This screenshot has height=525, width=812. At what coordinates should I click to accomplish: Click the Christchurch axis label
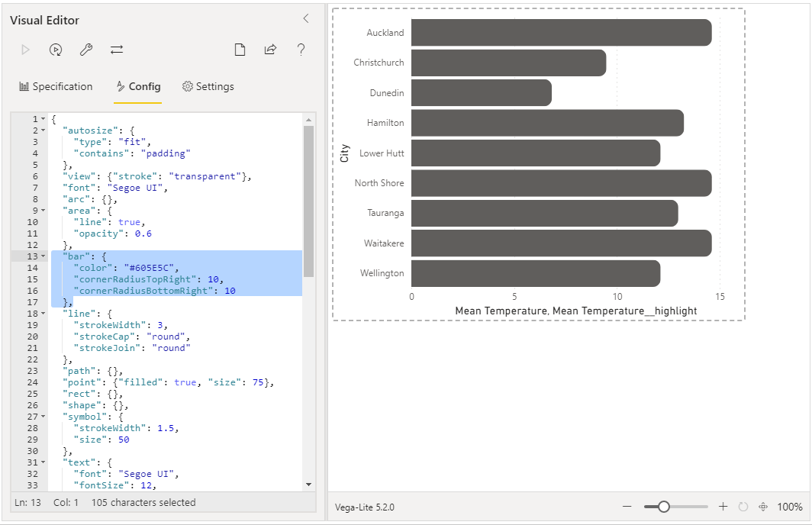tap(379, 63)
